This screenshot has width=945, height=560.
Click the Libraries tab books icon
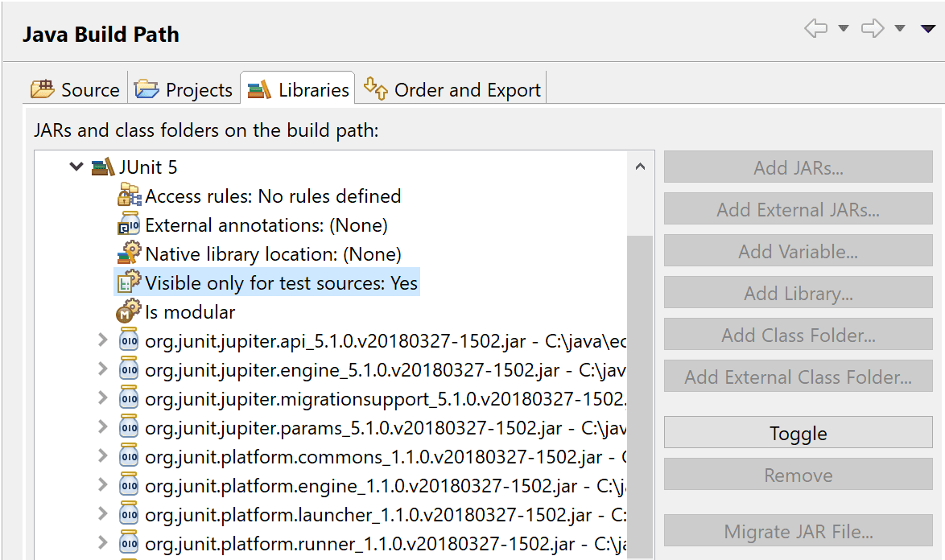(260, 89)
